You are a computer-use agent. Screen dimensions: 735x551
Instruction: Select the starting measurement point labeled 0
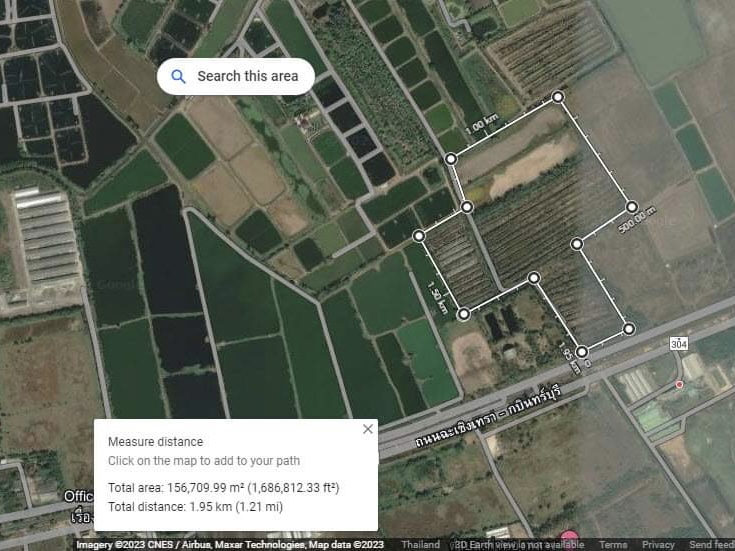point(581,352)
